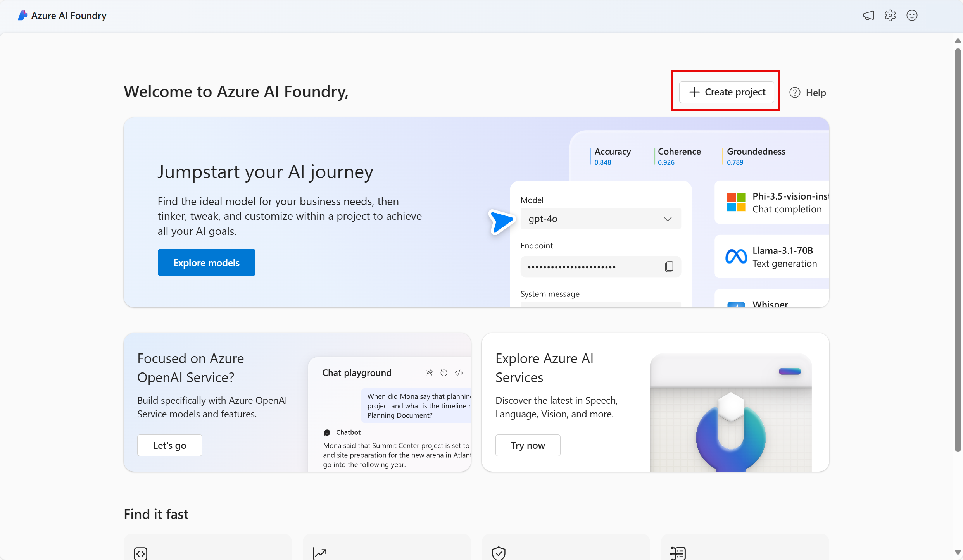Click the Microsoft logo on Phi-3.5 card
The width and height of the screenshot is (963, 560).
(x=736, y=202)
